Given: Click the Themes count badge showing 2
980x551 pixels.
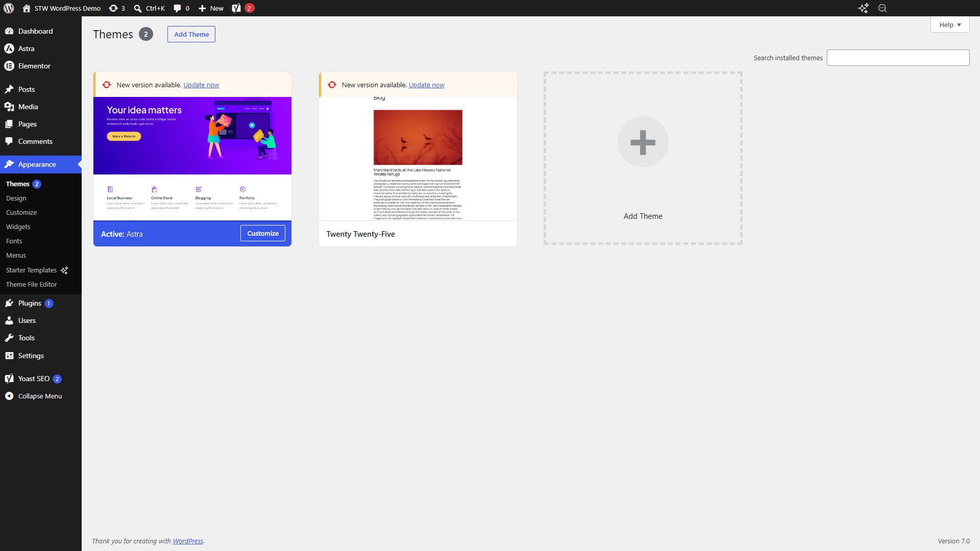Looking at the screenshot, I should (x=146, y=34).
